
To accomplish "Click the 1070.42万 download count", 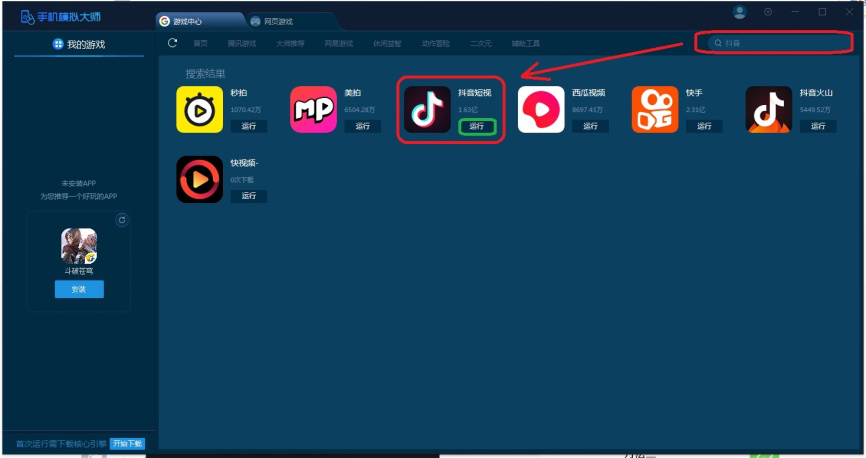I will coord(246,110).
